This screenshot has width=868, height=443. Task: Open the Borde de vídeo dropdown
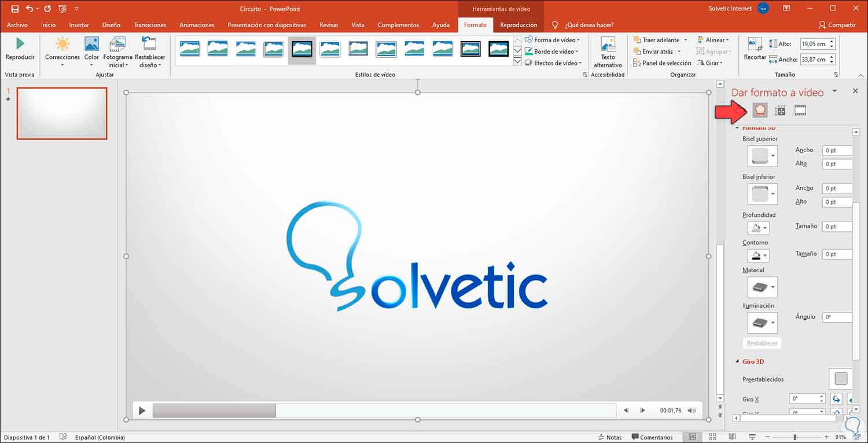[552, 51]
